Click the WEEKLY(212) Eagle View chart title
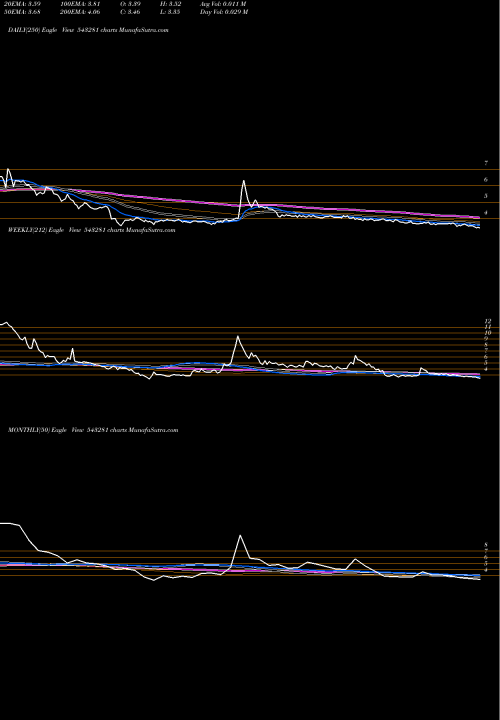The height and width of the screenshot is (720, 500). click(x=91, y=230)
